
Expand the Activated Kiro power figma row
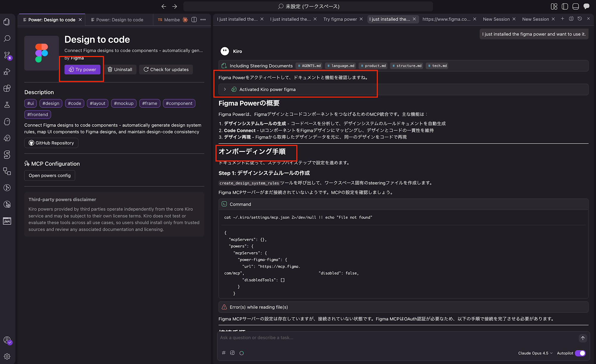click(x=225, y=89)
